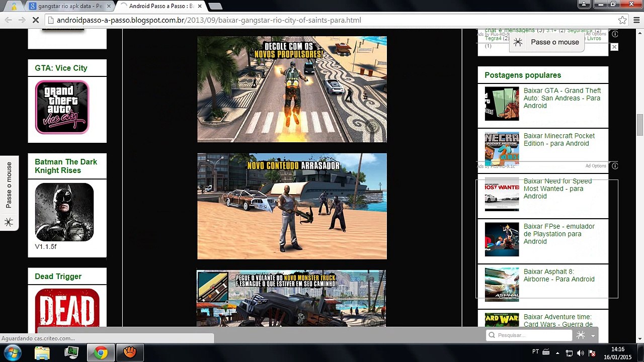Go forward in browser history
This screenshot has width=644, height=362.
coord(22,20)
